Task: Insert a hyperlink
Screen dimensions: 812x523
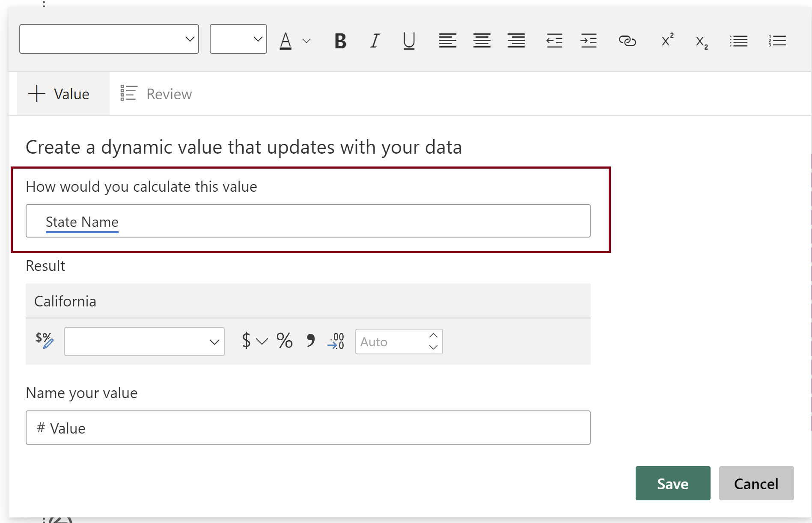Action: pos(627,41)
